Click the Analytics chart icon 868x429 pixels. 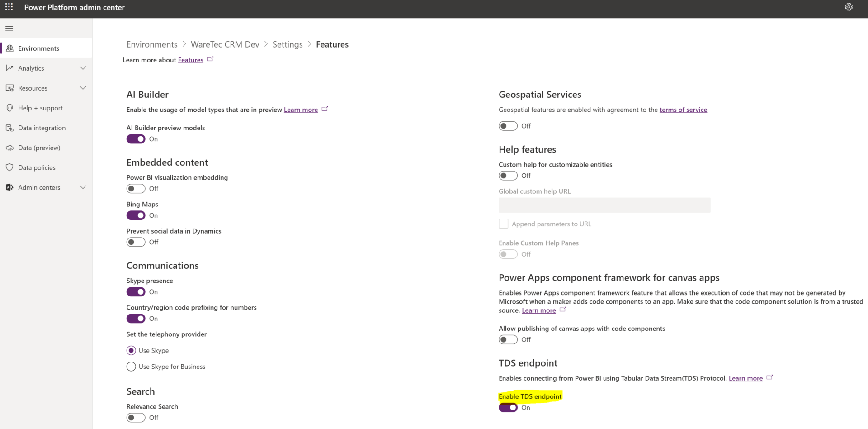point(9,68)
